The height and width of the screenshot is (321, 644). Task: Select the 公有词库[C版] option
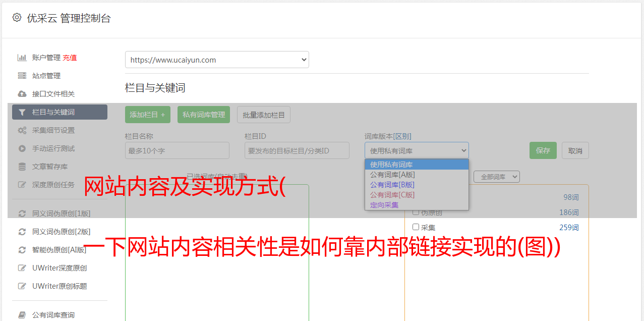(417, 195)
